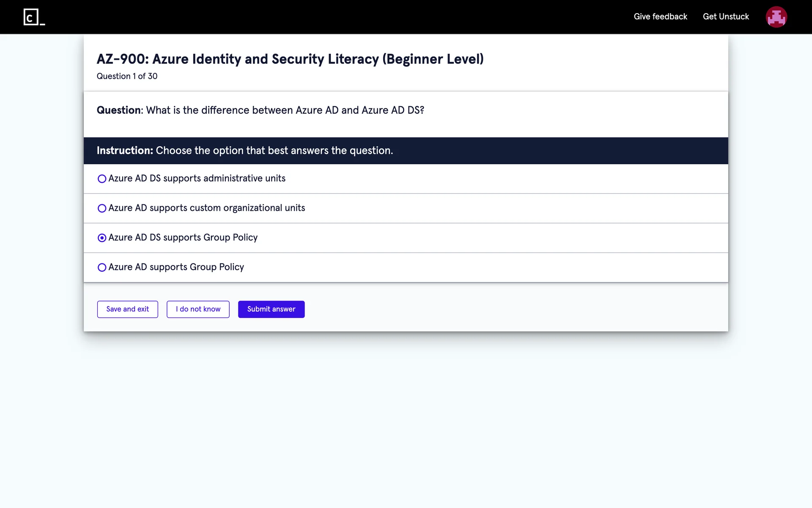Click the 'Question 1 of 30' progress text
812x508 pixels.
[127, 76]
